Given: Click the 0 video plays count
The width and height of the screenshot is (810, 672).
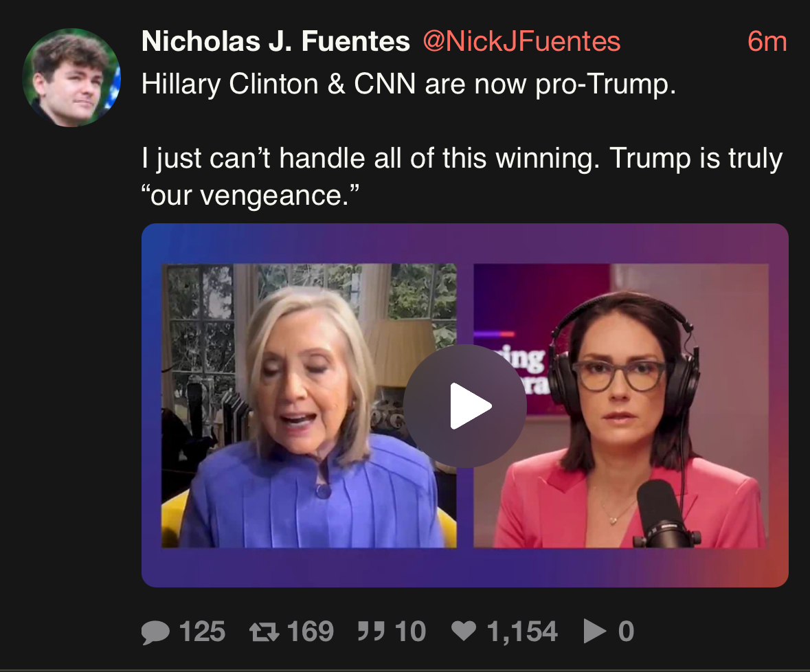Looking at the screenshot, I should [x=626, y=631].
